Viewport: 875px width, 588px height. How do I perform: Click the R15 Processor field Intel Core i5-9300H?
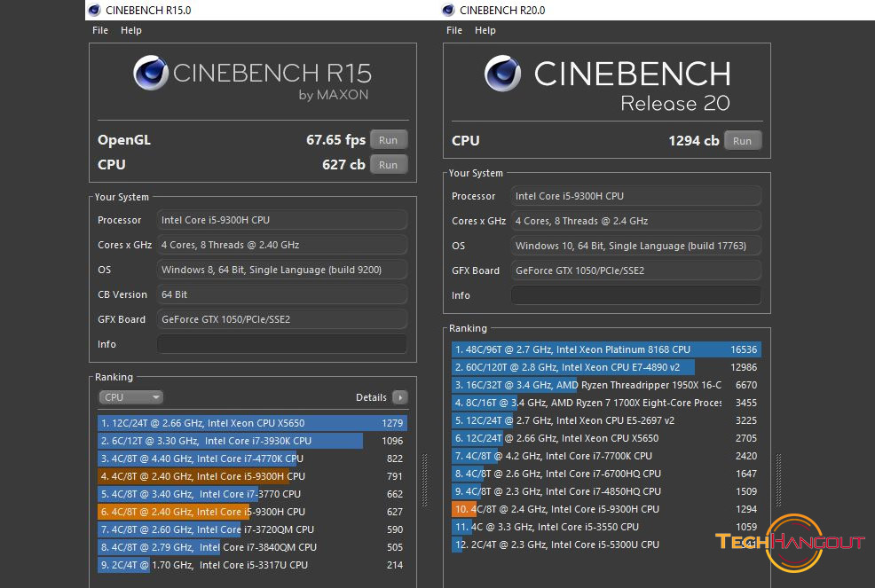pos(282,220)
